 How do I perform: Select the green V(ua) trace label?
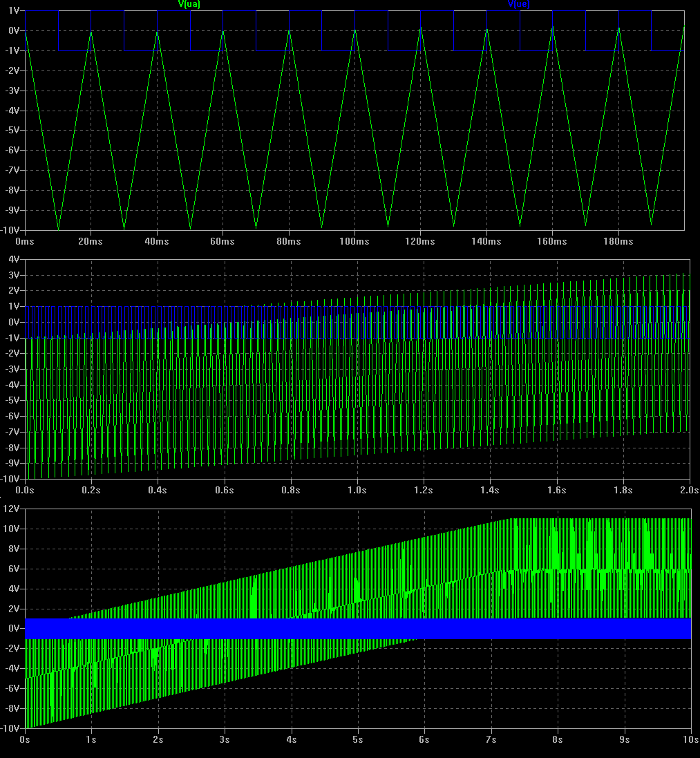(189, 4)
